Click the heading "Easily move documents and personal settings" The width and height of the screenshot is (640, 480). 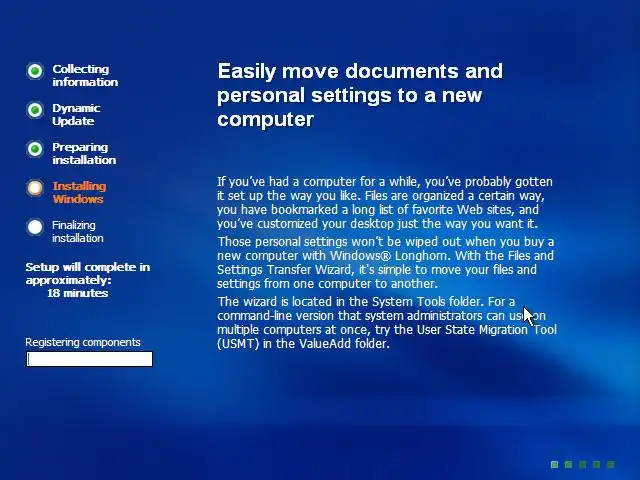[x=360, y=95]
